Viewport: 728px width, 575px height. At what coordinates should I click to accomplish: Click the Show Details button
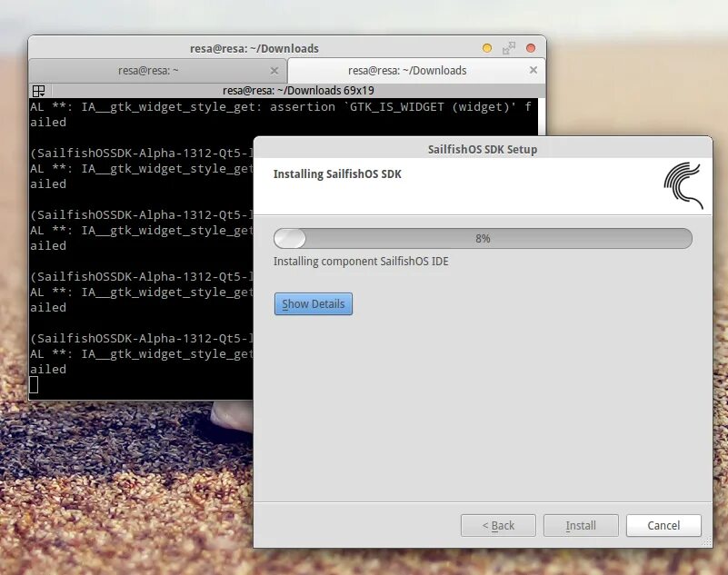[314, 304]
